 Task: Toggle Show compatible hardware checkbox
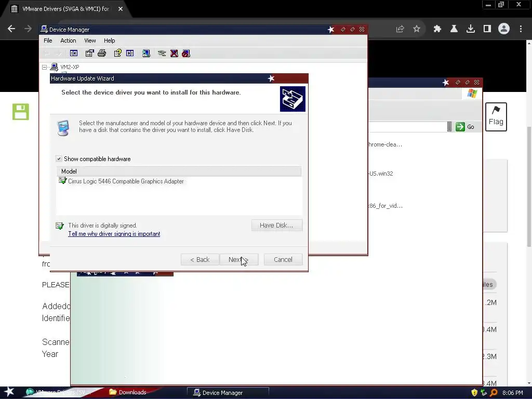coord(59,158)
